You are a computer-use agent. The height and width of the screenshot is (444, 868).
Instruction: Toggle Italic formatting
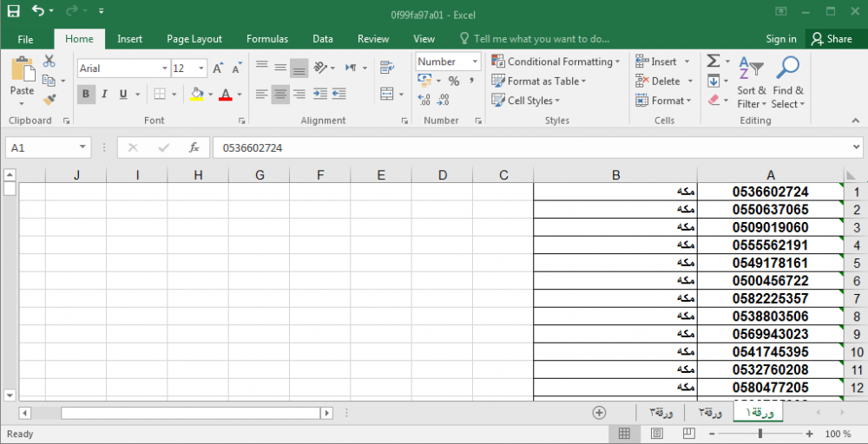coord(104,94)
